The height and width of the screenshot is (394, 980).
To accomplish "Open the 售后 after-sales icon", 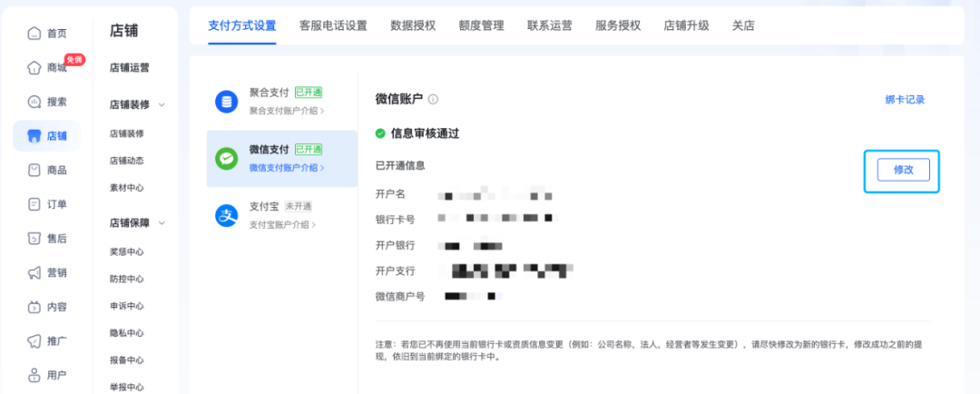I will pos(34,238).
